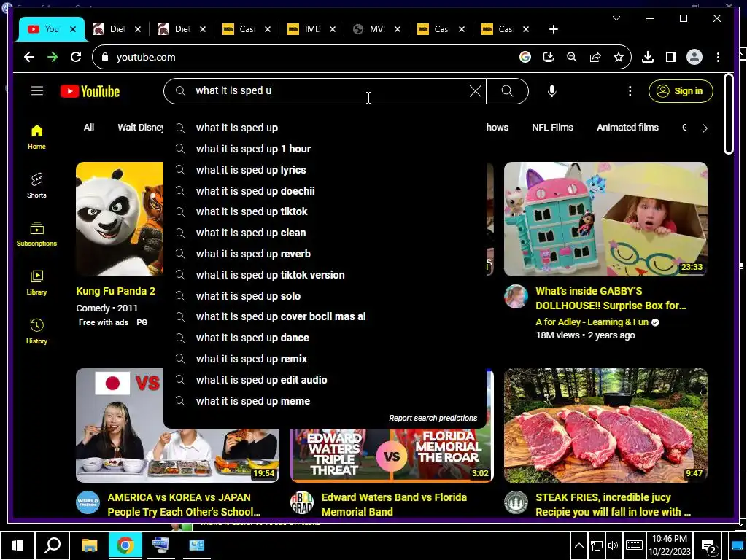Bookmark this page with the star
Viewport: 747px width, 560px height.
(619, 57)
